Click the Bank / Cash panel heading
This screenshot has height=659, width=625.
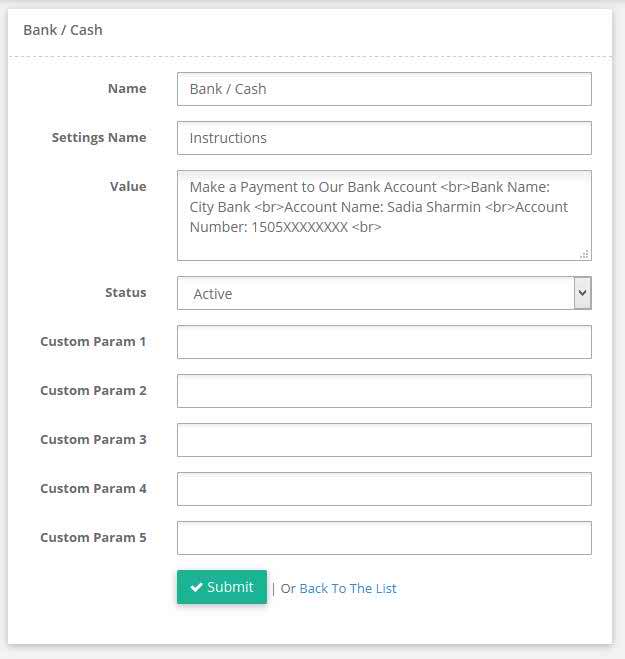63,30
